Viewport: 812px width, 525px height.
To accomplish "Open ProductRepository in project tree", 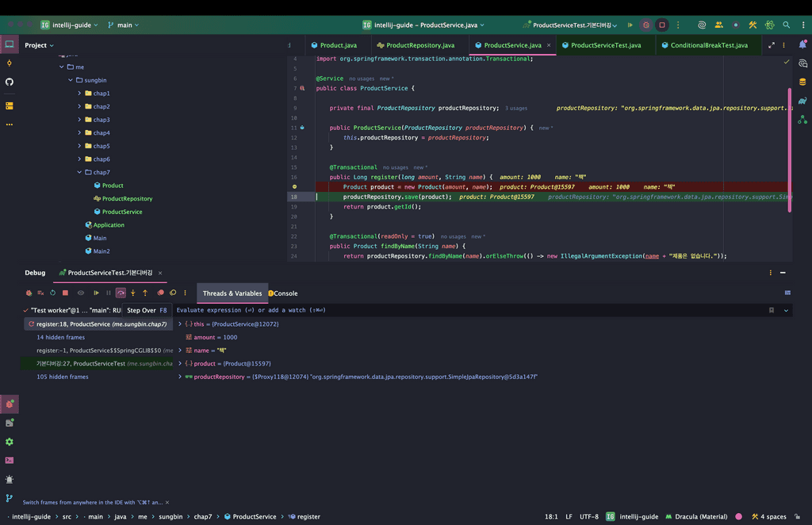I will [x=127, y=198].
